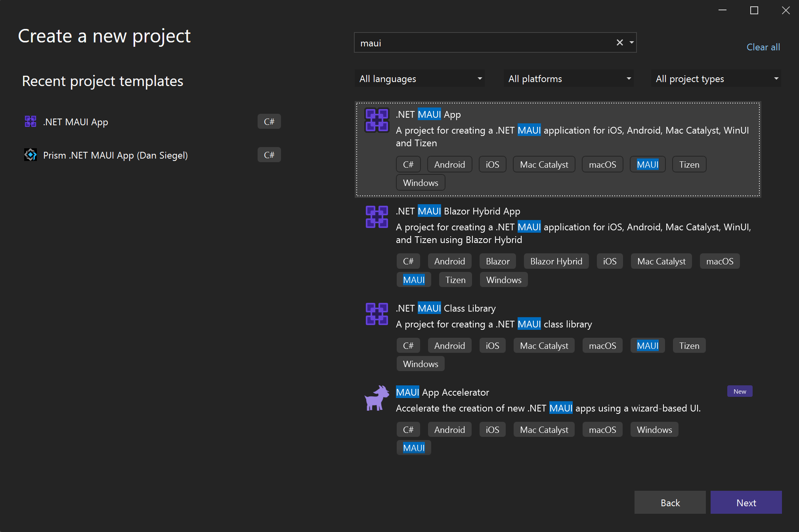Image resolution: width=799 pixels, height=532 pixels.
Task: Open the All project types dropdown
Action: click(716, 78)
